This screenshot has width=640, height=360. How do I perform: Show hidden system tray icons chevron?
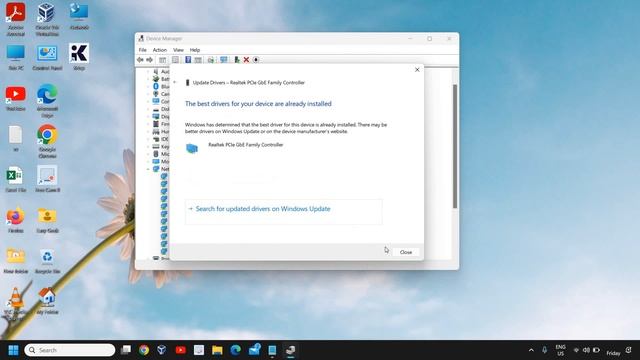point(531,350)
